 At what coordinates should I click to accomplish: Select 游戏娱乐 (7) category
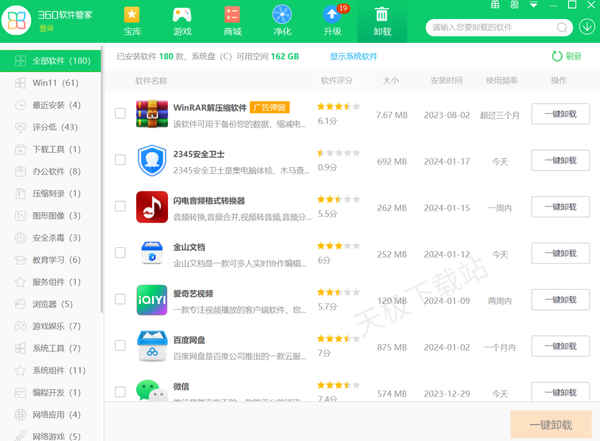(51, 326)
